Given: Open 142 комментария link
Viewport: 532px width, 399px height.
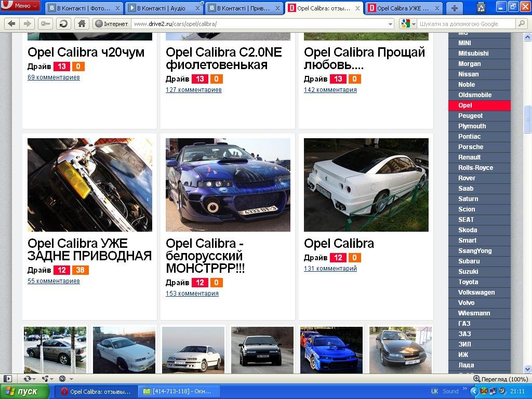Looking at the screenshot, I should [330, 90].
